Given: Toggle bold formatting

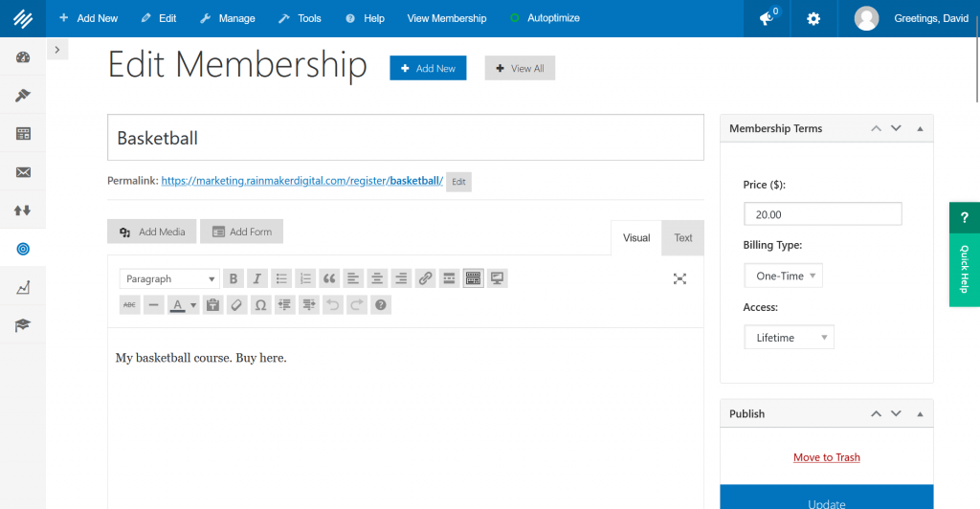Looking at the screenshot, I should tap(234, 278).
